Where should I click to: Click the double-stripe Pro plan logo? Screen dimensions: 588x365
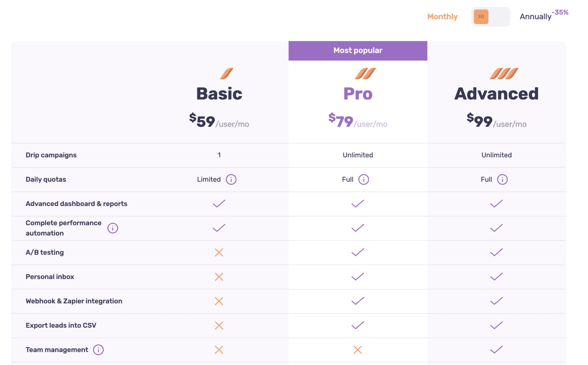pos(365,73)
